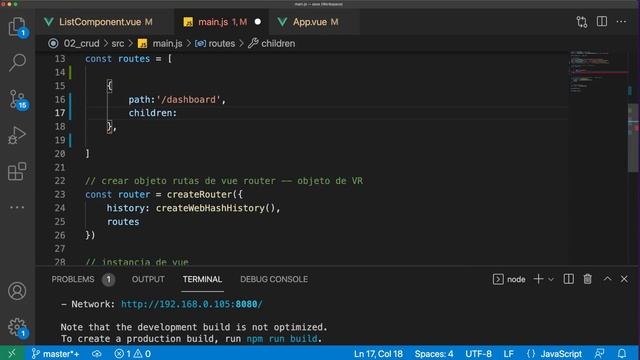
Task: Click createRouter call on line 23
Action: click(x=199, y=194)
